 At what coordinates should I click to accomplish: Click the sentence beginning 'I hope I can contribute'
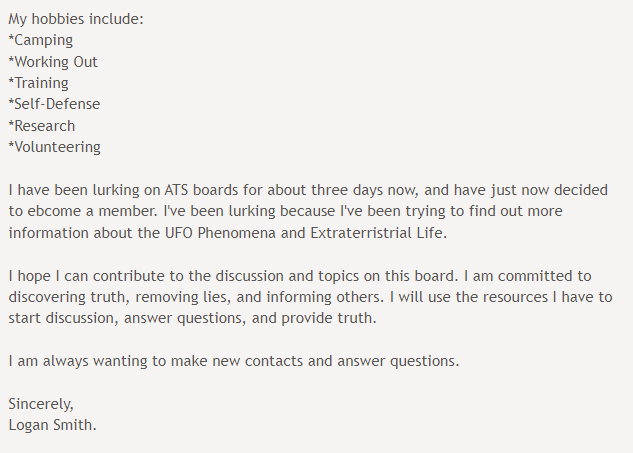point(233,276)
